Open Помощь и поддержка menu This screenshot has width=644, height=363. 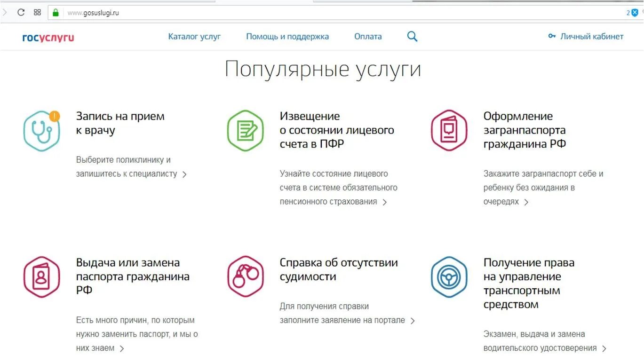[x=287, y=36]
